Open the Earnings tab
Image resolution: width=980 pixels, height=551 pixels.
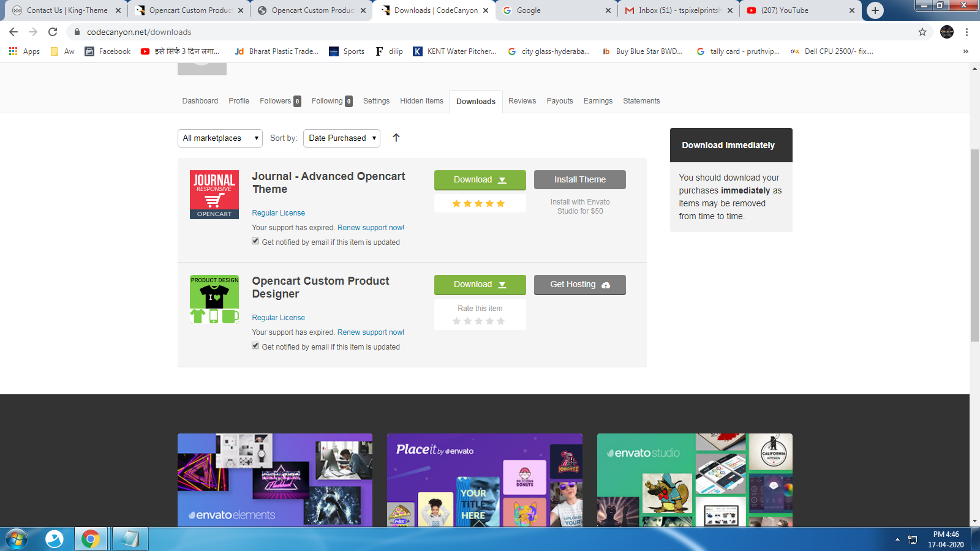(x=598, y=101)
